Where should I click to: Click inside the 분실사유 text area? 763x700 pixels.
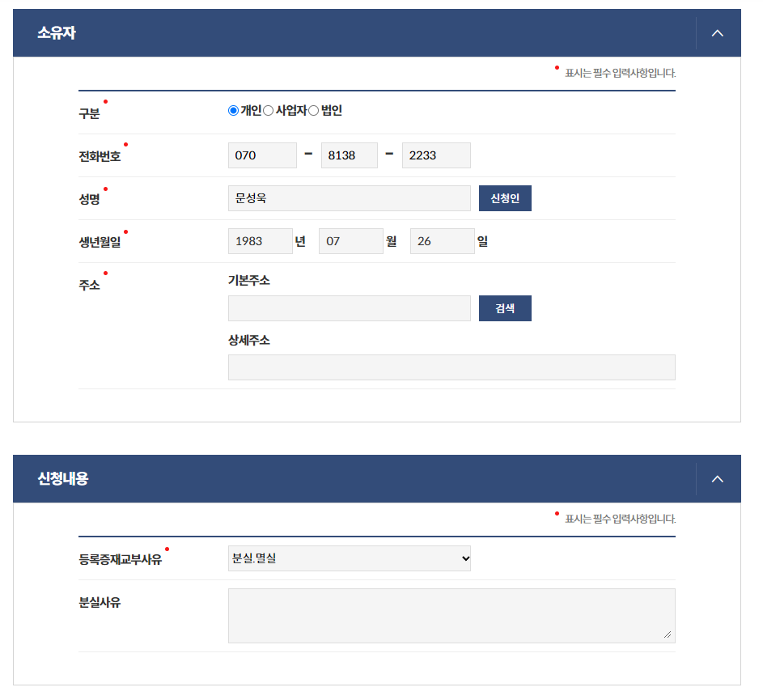tap(451, 615)
